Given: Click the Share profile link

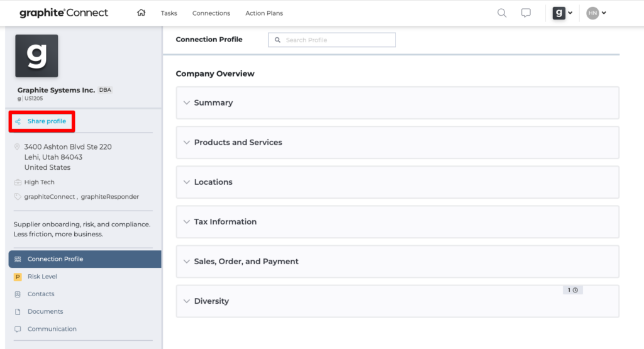Looking at the screenshot, I should [47, 121].
